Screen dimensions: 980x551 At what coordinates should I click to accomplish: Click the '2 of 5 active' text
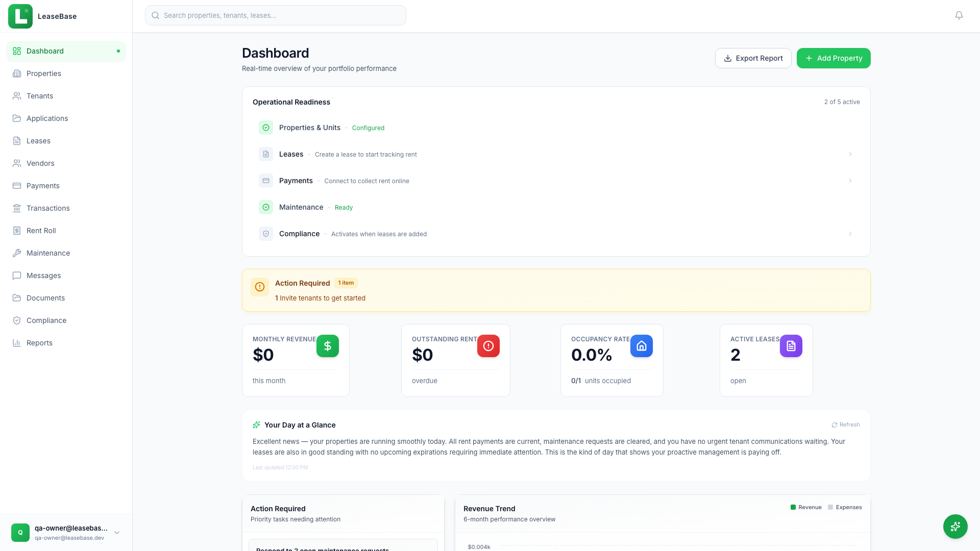[842, 102]
